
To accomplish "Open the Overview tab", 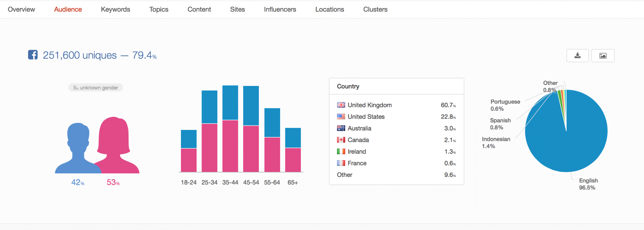I will pos(21,9).
